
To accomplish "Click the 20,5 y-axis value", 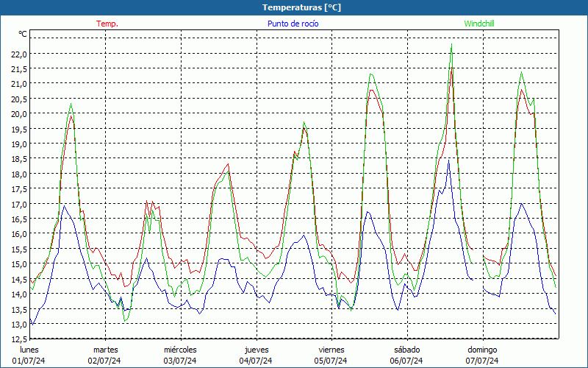I will click(x=19, y=99).
